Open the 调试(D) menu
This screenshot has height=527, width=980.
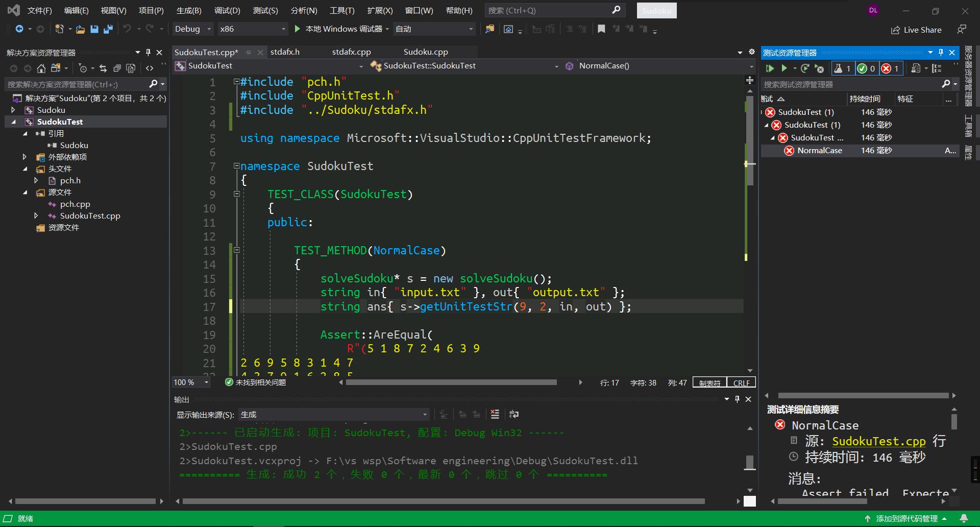pyautogui.click(x=227, y=10)
